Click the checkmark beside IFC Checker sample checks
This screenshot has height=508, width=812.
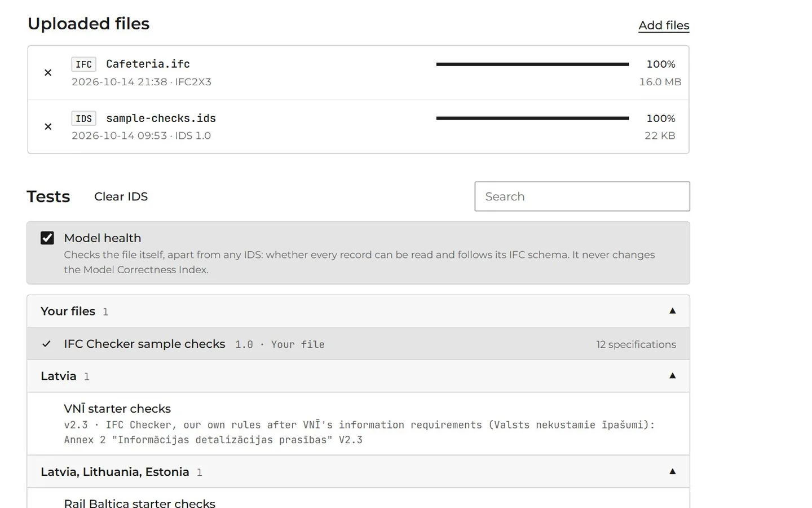tap(46, 344)
